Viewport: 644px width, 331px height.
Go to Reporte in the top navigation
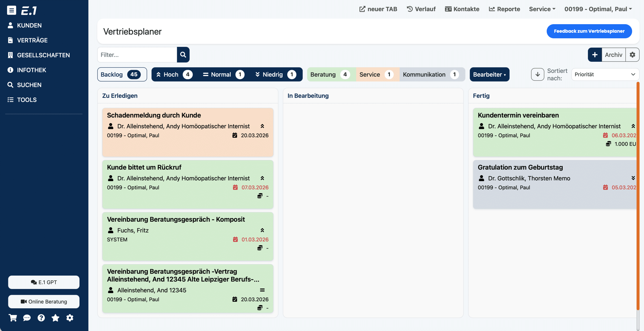point(504,9)
